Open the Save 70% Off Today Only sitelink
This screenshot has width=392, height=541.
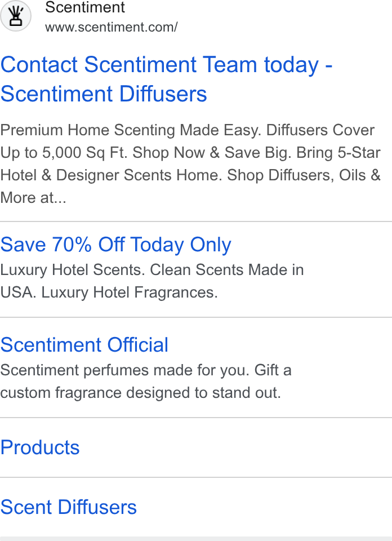[x=115, y=245]
